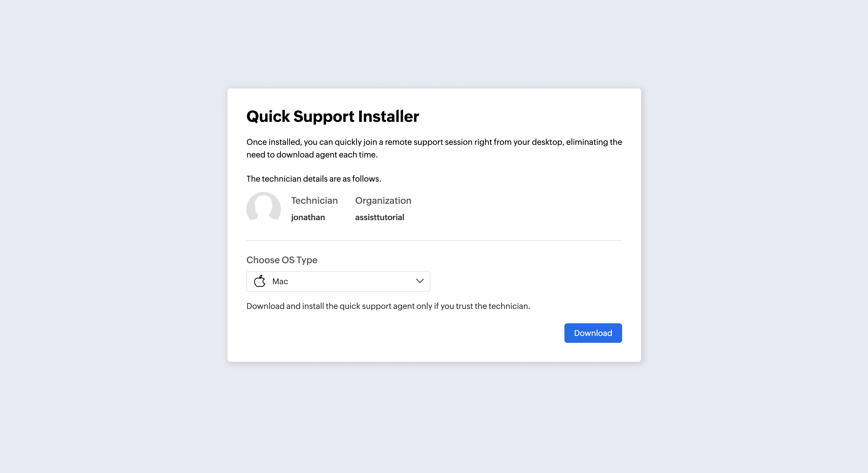Select the Mac option text in dropdown
This screenshot has width=868, height=473.
280,282
